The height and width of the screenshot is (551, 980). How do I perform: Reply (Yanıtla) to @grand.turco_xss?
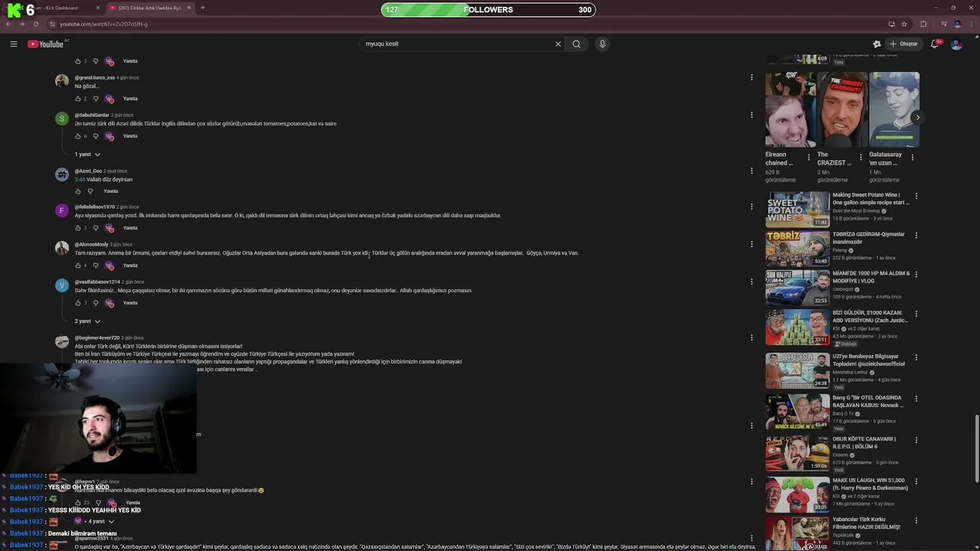point(130,99)
